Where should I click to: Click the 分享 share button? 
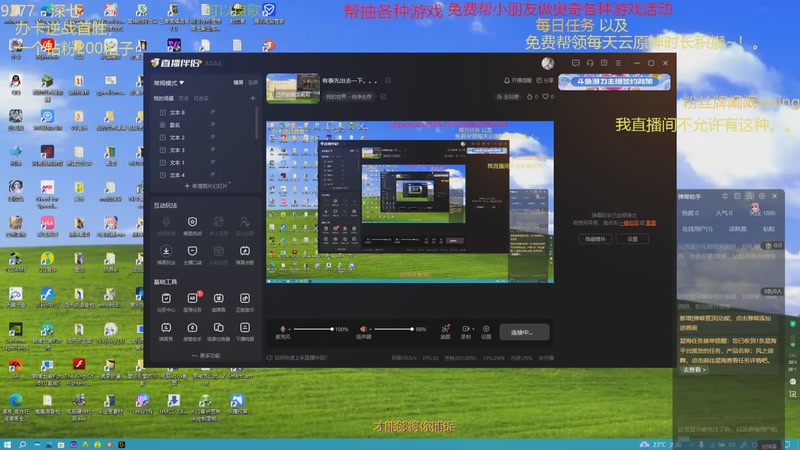pos(545,81)
